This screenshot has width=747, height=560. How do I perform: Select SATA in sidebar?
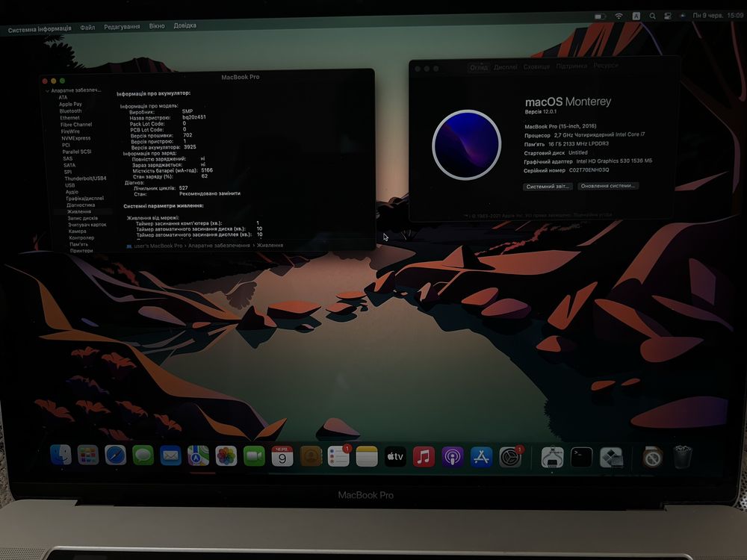click(69, 165)
